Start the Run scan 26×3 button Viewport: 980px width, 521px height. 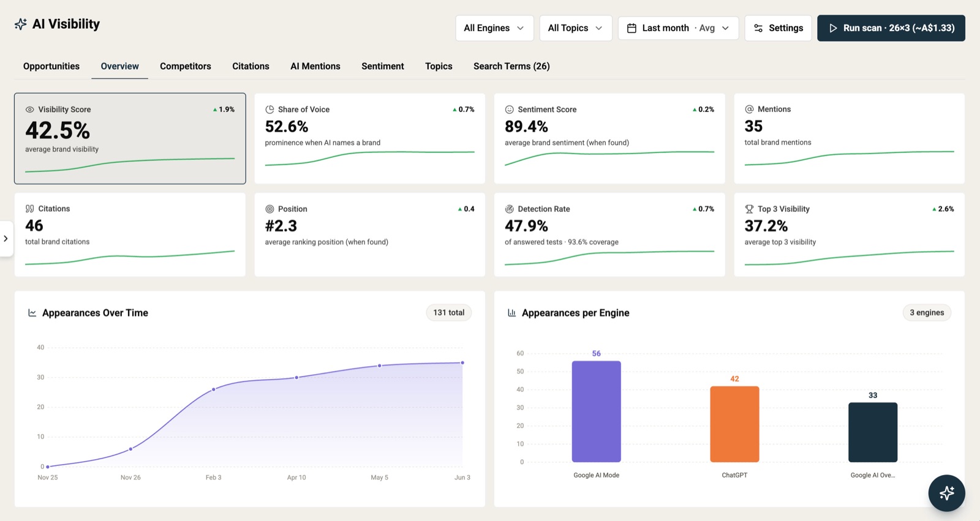coord(891,28)
